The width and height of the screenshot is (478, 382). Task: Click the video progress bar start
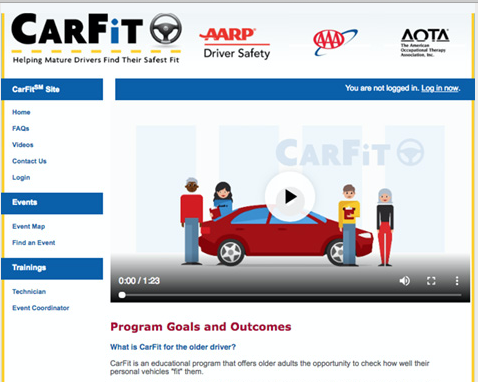122,295
